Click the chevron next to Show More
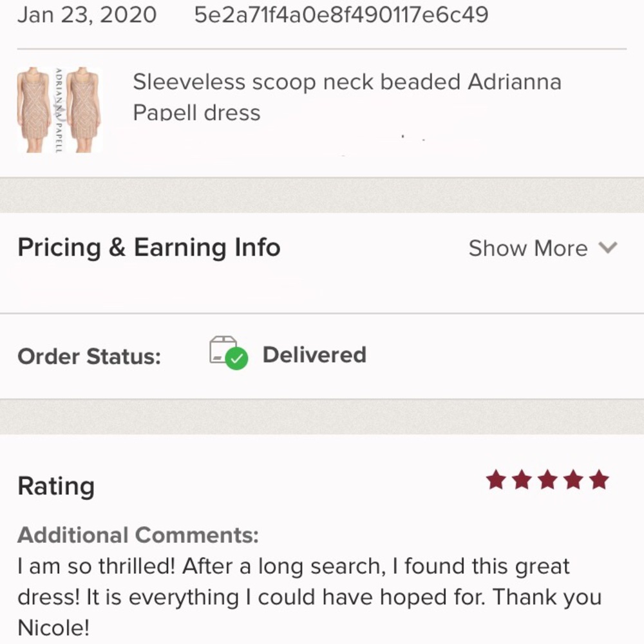Viewport: 644px width, 644px height. (x=608, y=248)
